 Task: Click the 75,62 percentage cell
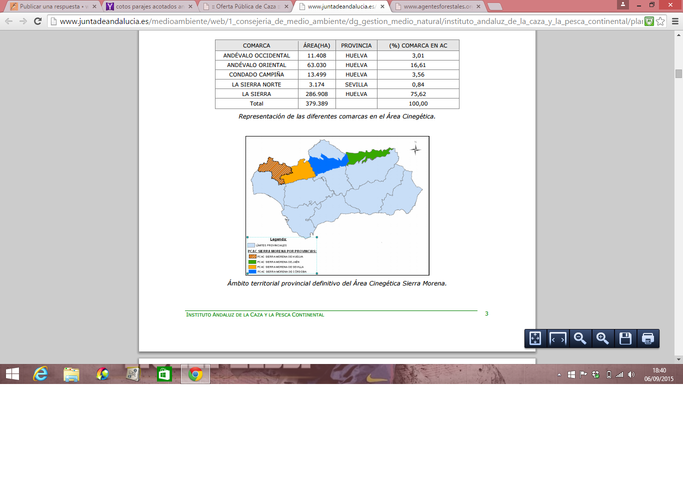418,94
